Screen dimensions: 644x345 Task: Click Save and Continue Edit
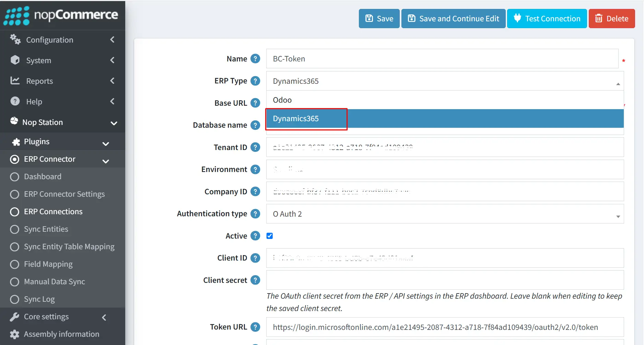[x=453, y=19]
